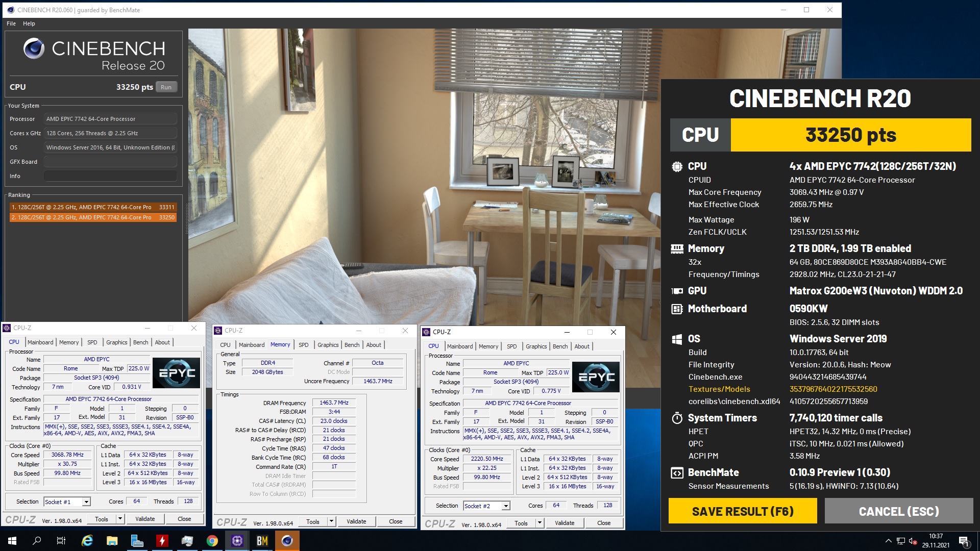
Task: Expand the Socket #2 selection dropdown
Action: tap(506, 506)
